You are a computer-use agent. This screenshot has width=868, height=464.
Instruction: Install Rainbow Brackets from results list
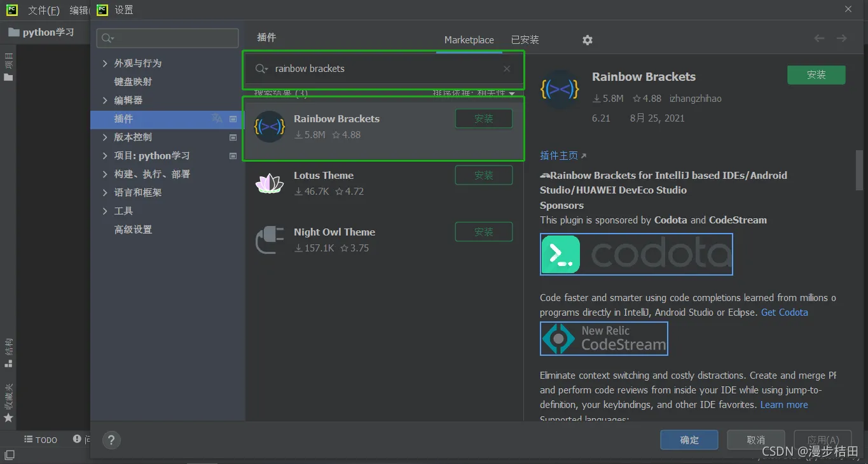(484, 119)
